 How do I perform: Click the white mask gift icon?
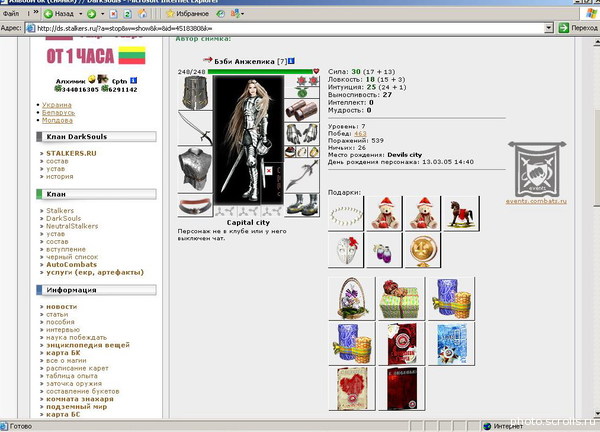click(346, 250)
